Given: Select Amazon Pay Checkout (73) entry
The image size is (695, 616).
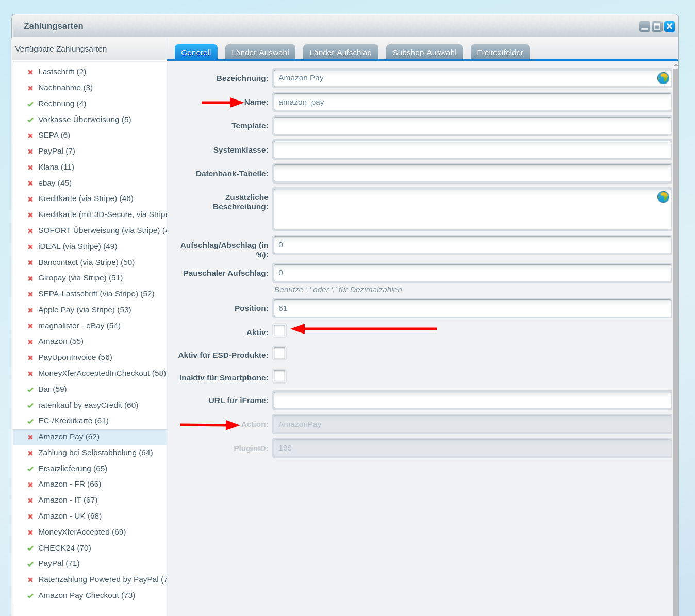Looking at the screenshot, I should point(87,595).
